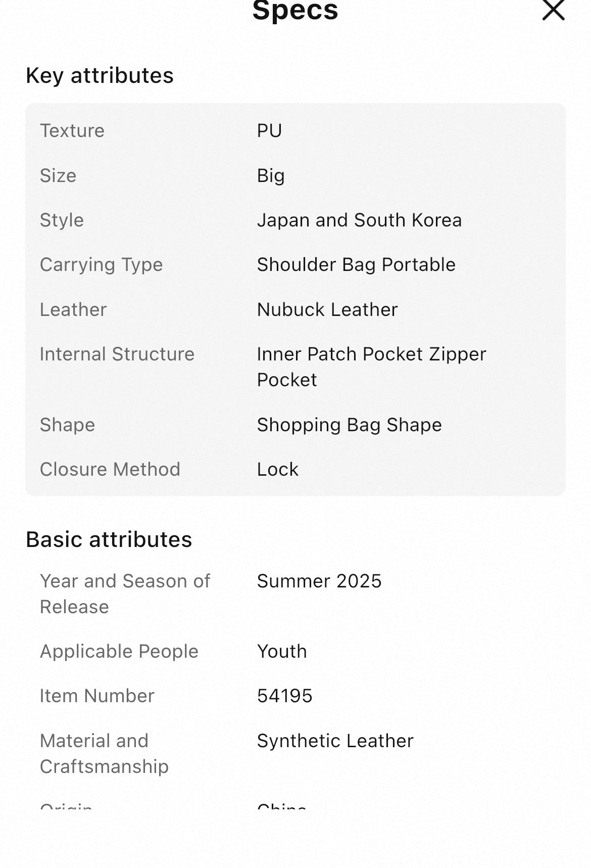Select the Carrying Type row
This screenshot has height=868, width=591.
[x=102, y=264]
